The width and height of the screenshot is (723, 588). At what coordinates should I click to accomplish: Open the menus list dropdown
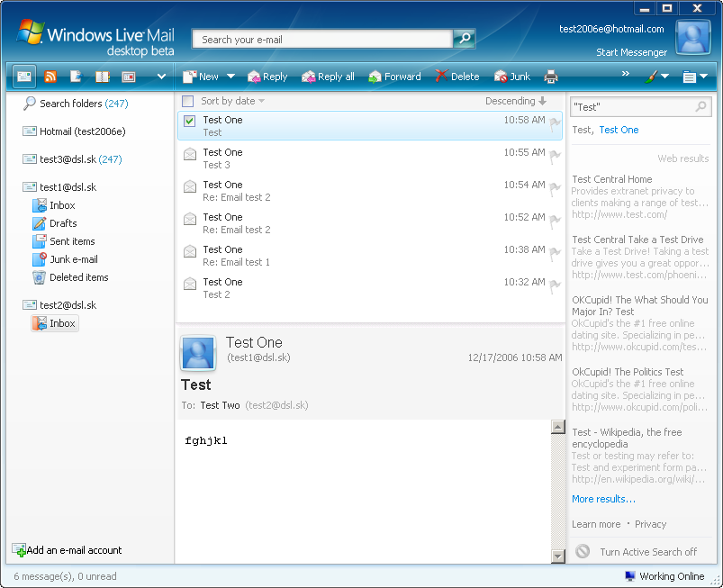pos(695,77)
